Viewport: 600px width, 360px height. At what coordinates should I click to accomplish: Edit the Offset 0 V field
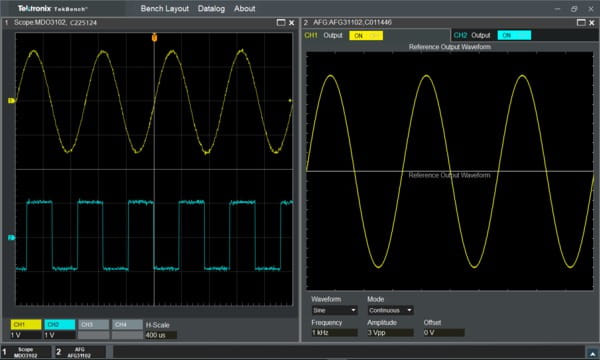(x=444, y=332)
